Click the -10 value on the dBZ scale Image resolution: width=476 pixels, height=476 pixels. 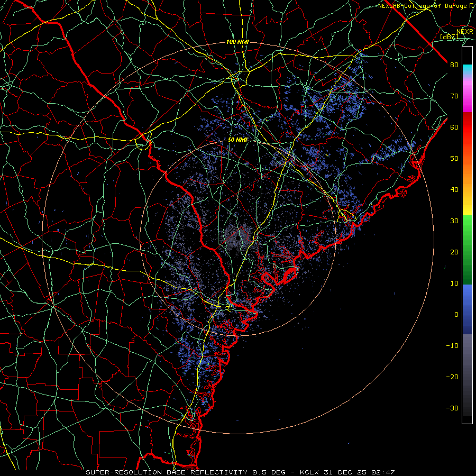pos(452,346)
